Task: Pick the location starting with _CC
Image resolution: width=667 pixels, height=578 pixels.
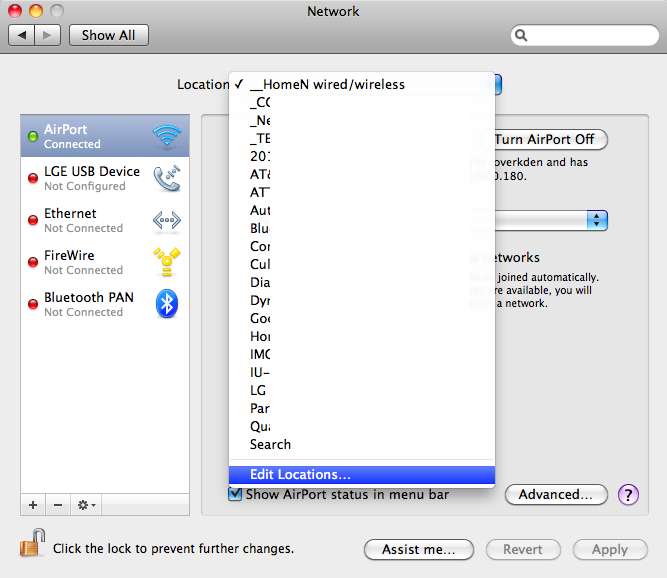Action: (x=362, y=102)
